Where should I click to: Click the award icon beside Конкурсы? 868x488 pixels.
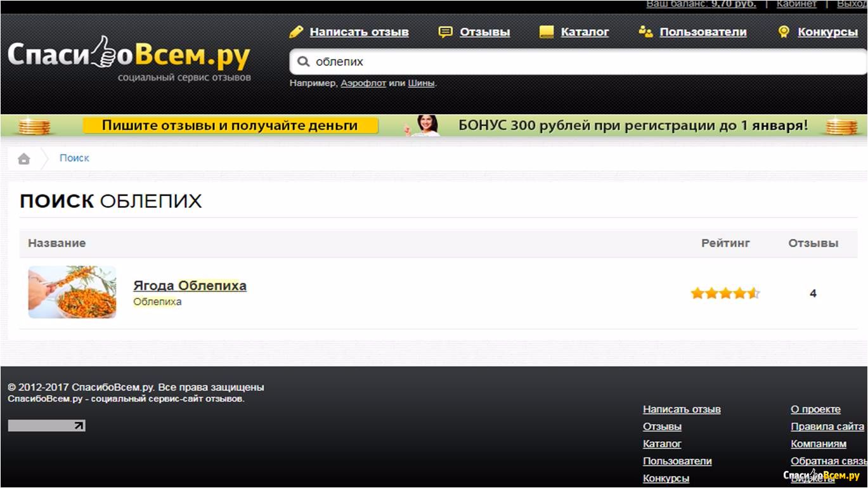pyautogui.click(x=784, y=32)
